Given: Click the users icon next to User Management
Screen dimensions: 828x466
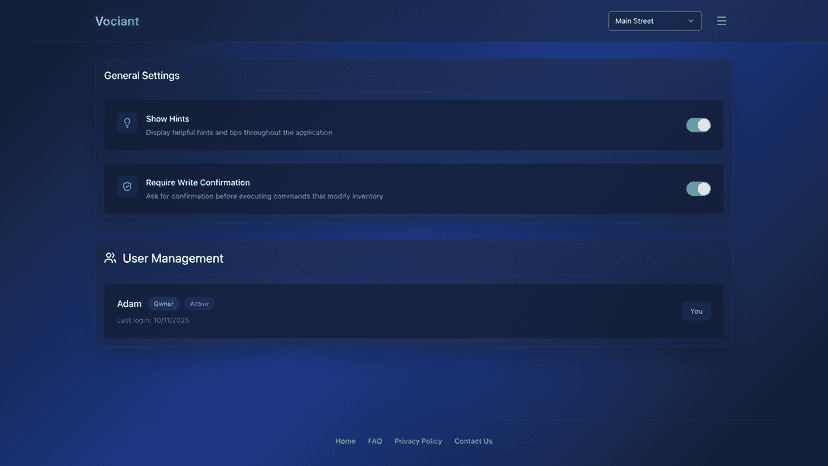Looking at the screenshot, I should tap(110, 258).
